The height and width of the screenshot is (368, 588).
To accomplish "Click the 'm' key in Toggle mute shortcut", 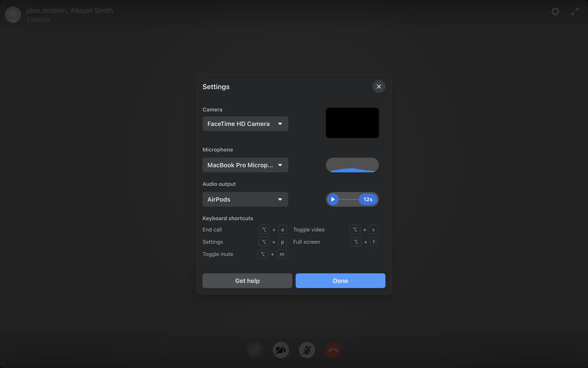I will click(282, 254).
